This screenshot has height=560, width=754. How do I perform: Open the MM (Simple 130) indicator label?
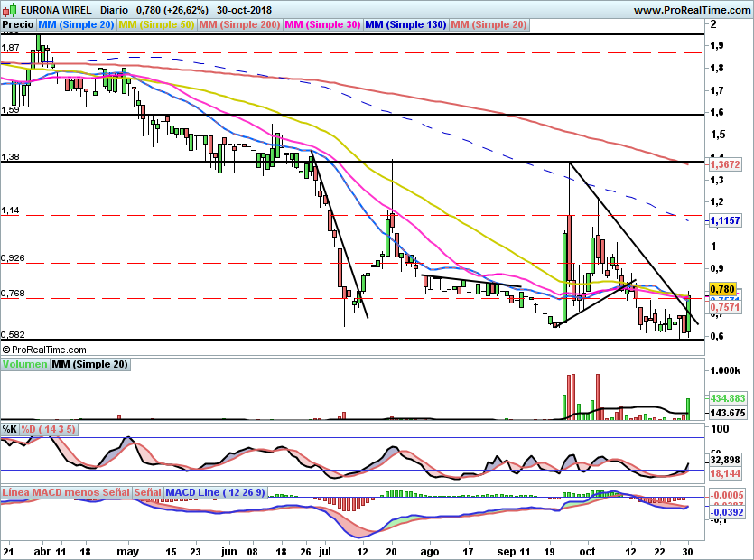click(405, 24)
